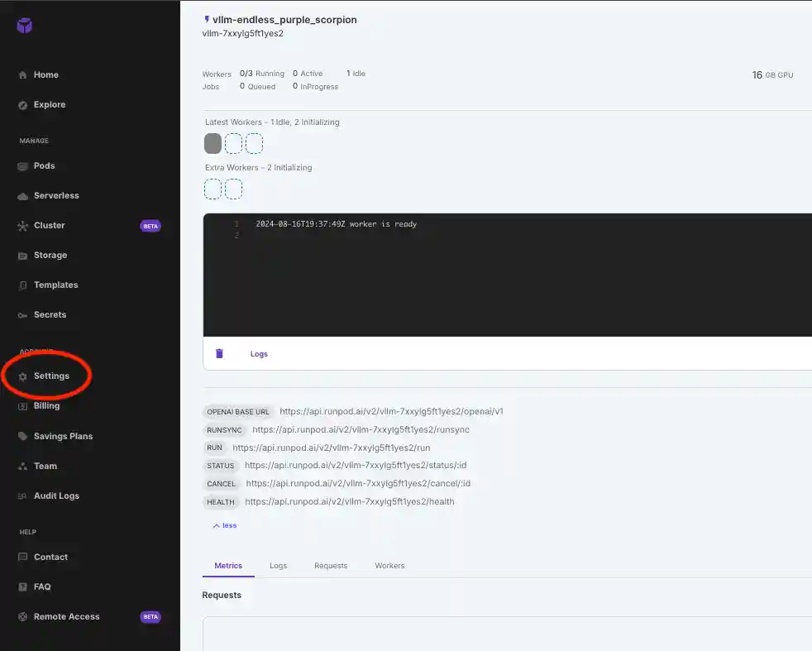Switch to the Requests tab
Viewport: 812px width, 651px height.
(x=331, y=566)
